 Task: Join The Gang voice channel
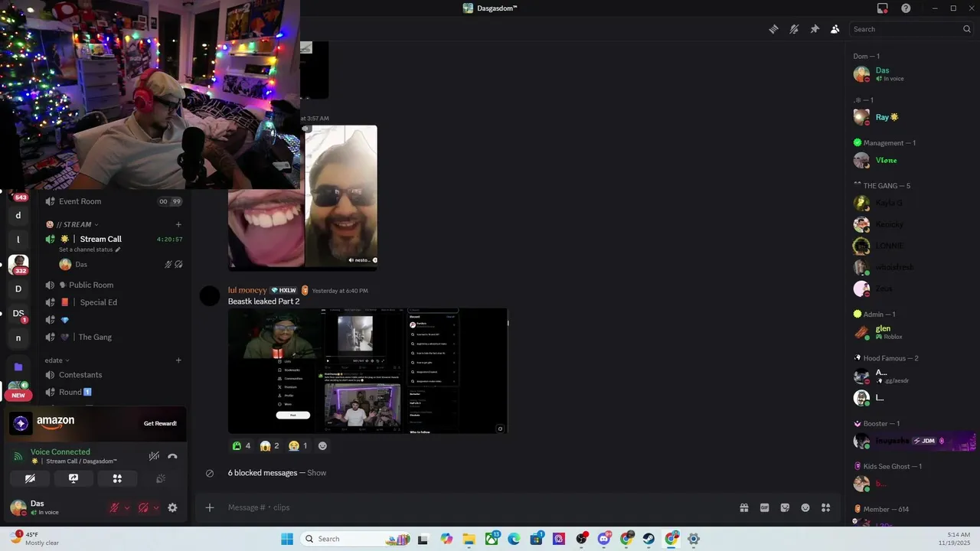113,337
